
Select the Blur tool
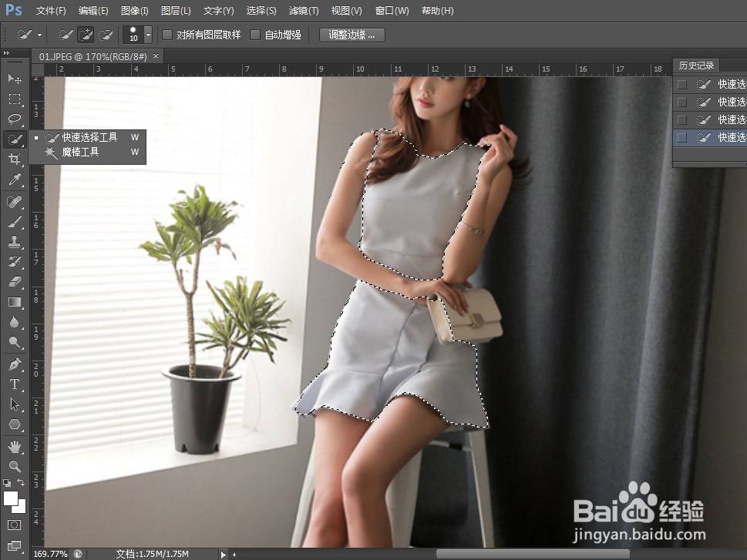(x=15, y=322)
